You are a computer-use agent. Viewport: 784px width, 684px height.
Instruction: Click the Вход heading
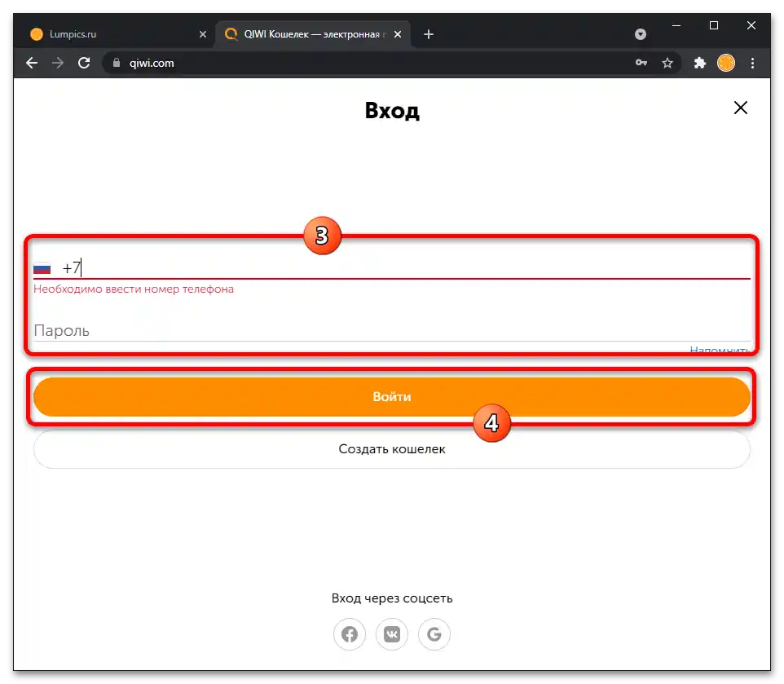(x=392, y=111)
